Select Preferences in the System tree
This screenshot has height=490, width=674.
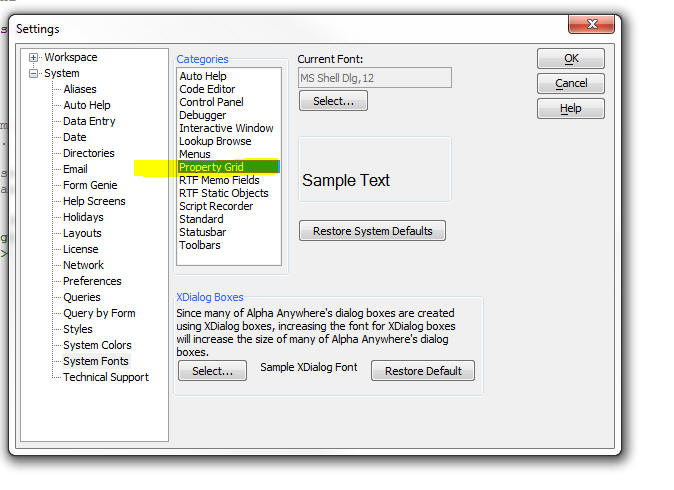point(92,281)
